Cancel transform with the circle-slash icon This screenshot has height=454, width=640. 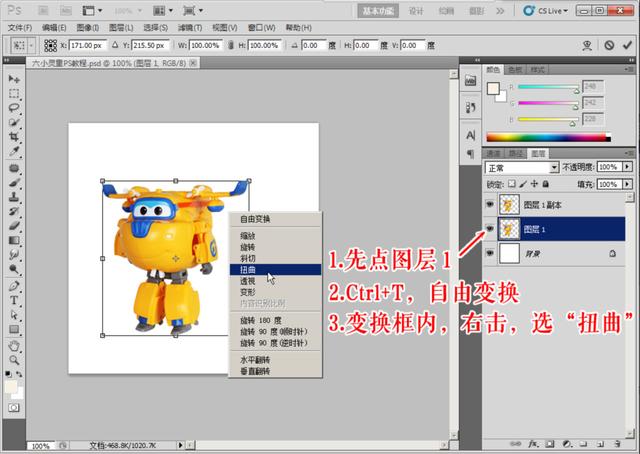tap(609, 45)
